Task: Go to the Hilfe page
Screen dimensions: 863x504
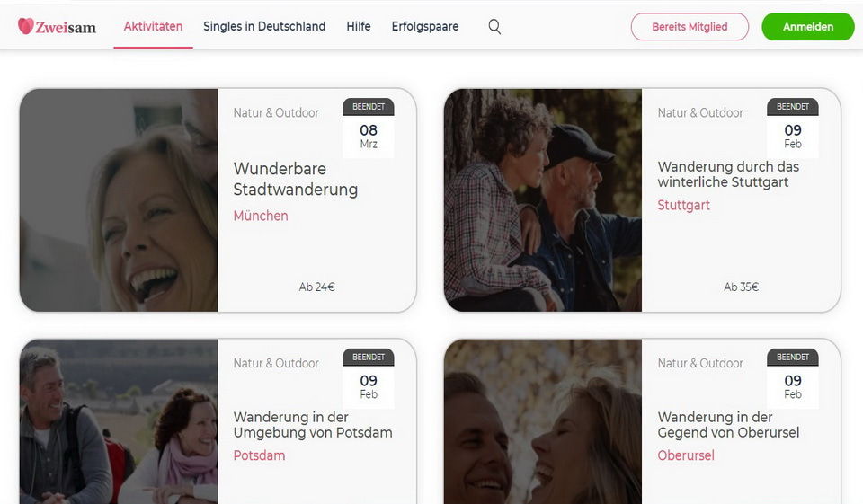Action: tap(359, 26)
